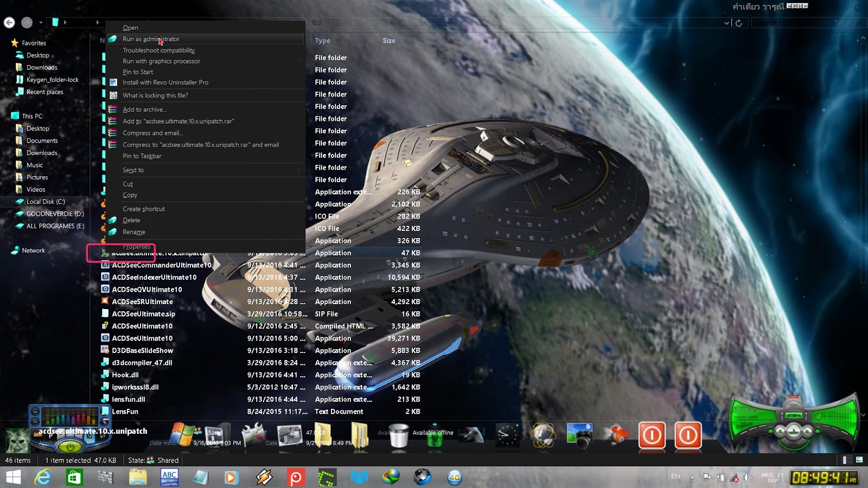The width and height of the screenshot is (868, 488).
Task: Select Run as administrator
Action: (205, 39)
